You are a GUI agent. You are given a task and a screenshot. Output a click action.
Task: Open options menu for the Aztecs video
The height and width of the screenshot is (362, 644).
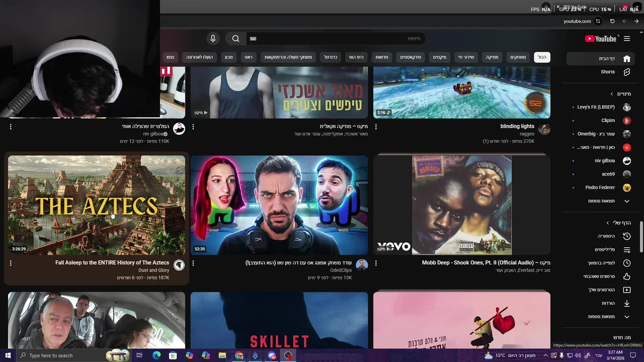(11, 263)
